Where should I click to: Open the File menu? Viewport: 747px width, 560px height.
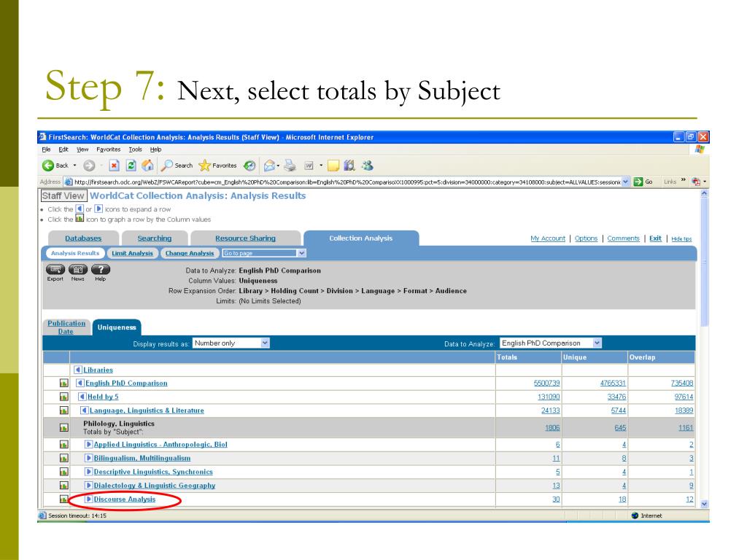(46, 149)
